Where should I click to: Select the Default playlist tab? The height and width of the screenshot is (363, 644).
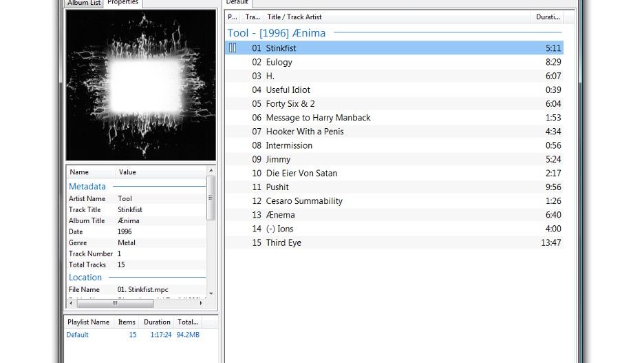[237, 3]
